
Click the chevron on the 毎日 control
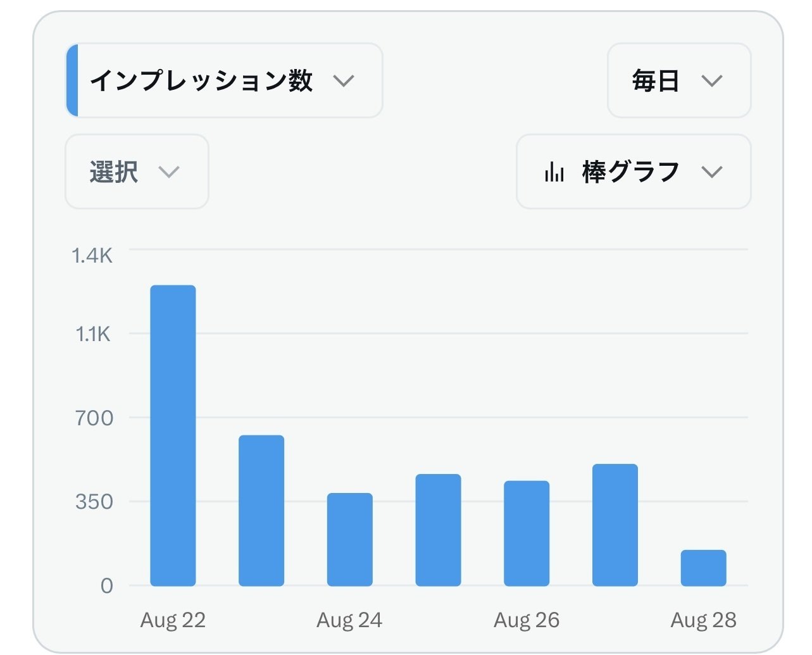[712, 80]
